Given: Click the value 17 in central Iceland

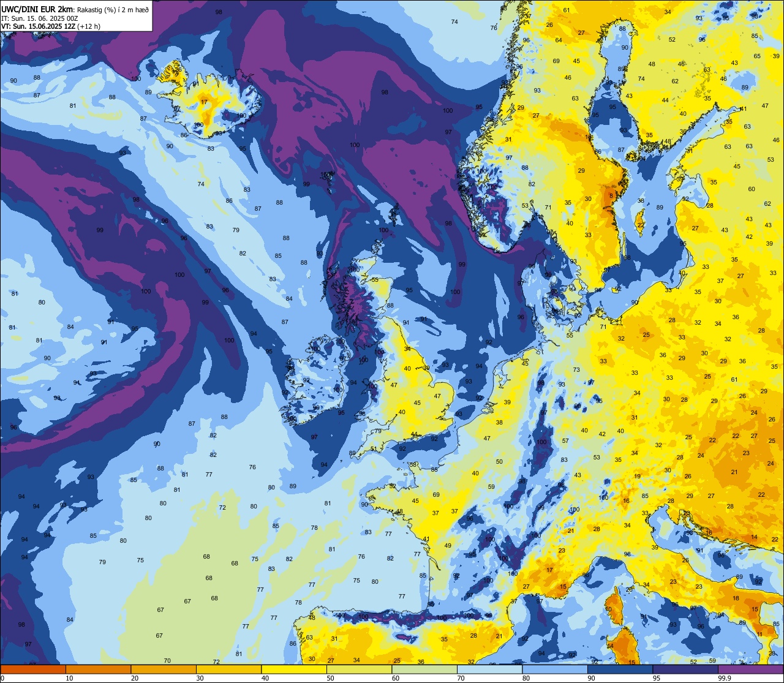Looking at the screenshot, I should 204,102.
